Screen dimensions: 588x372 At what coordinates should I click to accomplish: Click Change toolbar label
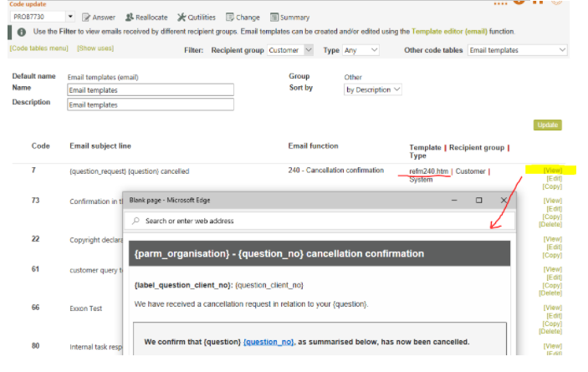pyautogui.click(x=248, y=18)
